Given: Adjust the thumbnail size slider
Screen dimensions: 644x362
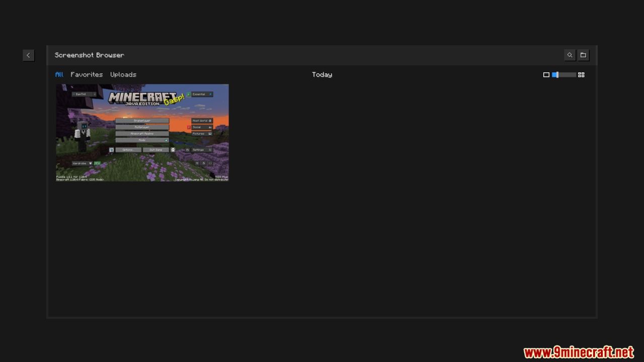Looking at the screenshot, I should [564, 75].
